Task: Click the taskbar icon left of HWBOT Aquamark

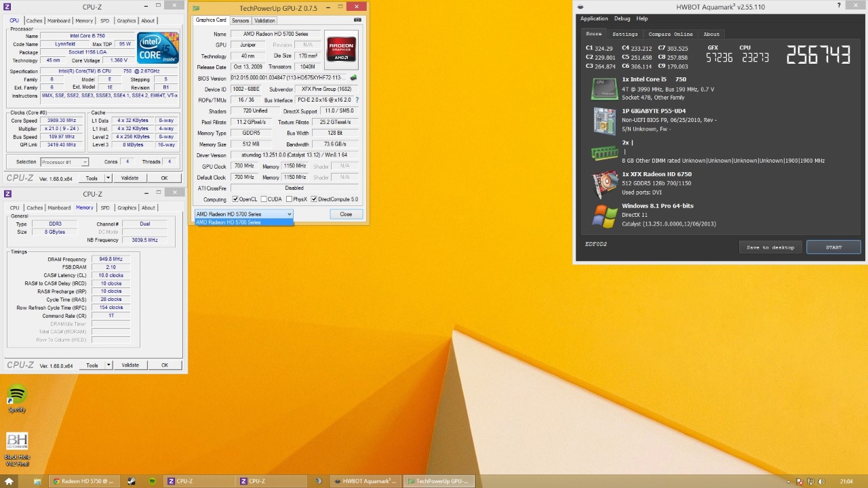Action: pyautogui.click(x=318, y=481)
